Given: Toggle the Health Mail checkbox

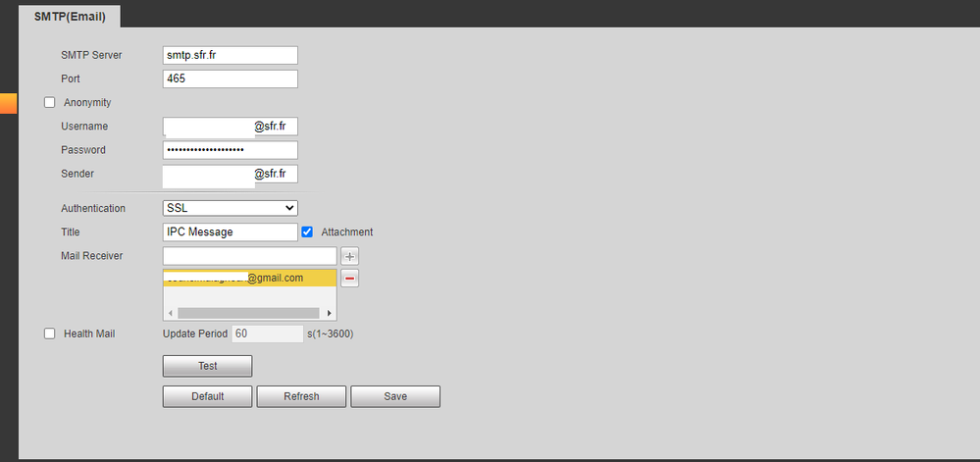Looking at the screenshot, I should point(50,334).
